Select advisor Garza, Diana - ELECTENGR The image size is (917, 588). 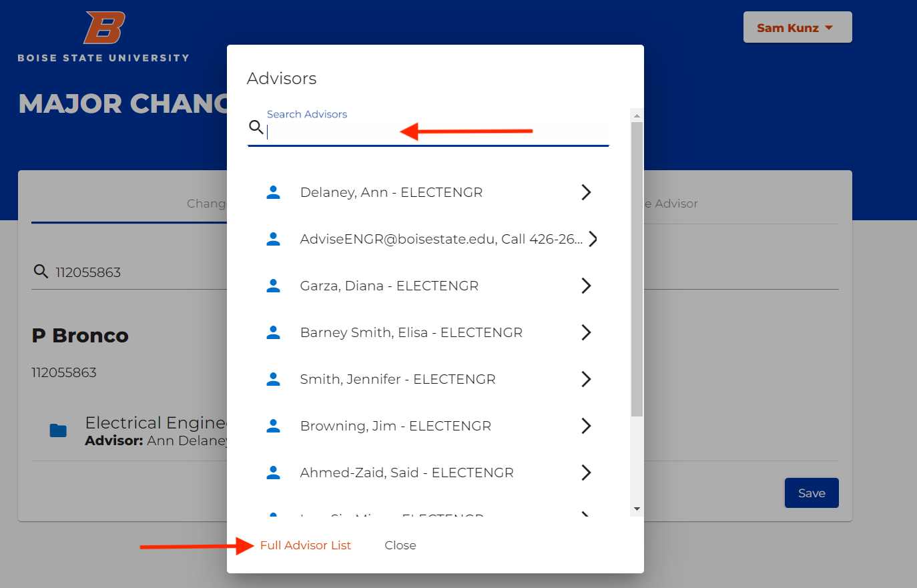pyautogui.click(x=428, y=286)
